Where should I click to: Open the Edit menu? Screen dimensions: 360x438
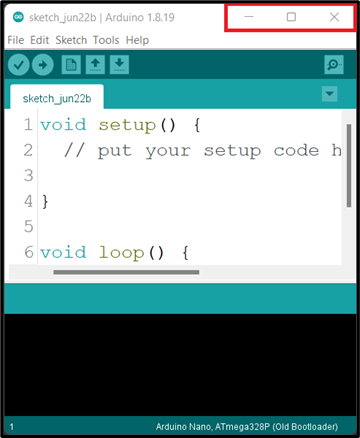pos(39,40)
